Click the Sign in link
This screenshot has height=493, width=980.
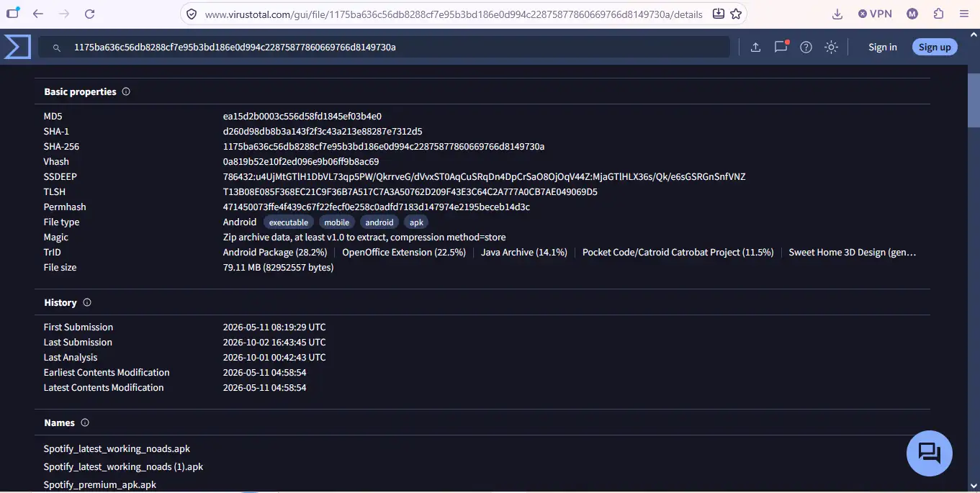tap(882, 47)
